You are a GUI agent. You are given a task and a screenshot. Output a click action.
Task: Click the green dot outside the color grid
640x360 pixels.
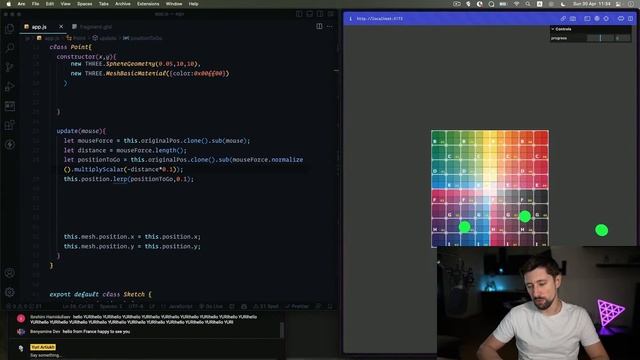coord(602,230)
